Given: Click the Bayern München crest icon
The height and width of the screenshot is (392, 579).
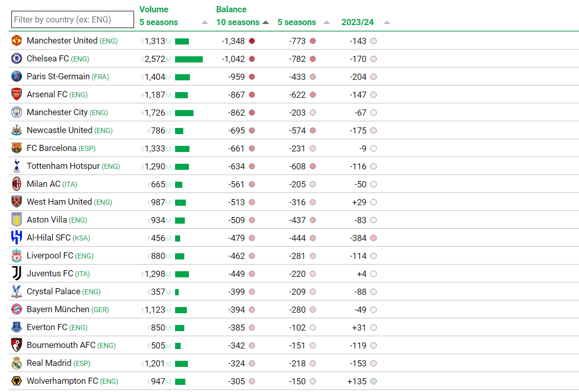Looking at the screenshot, I should 16,310.
